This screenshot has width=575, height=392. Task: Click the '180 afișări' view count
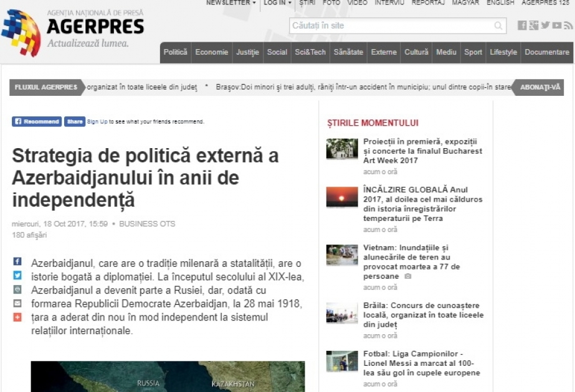(29, 235)
